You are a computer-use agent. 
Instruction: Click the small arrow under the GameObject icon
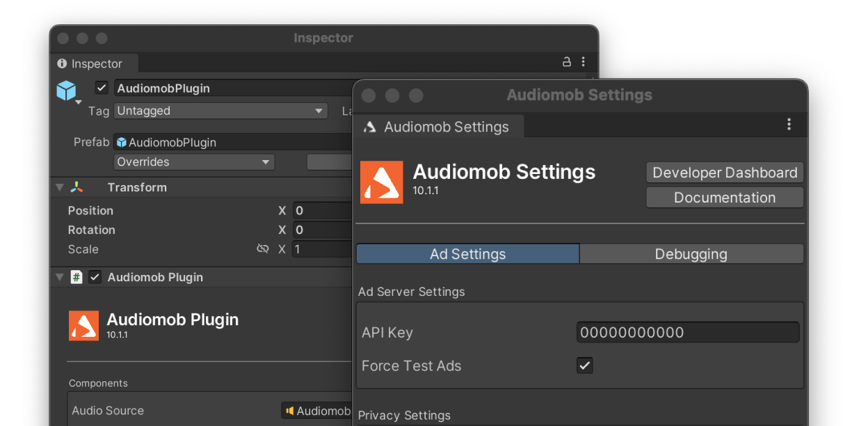coord(78,103)
